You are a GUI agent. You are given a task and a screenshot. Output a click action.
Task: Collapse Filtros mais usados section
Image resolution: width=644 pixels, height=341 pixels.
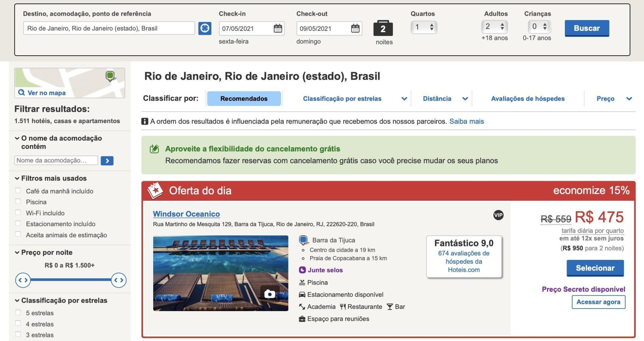(x=17, y=179)
